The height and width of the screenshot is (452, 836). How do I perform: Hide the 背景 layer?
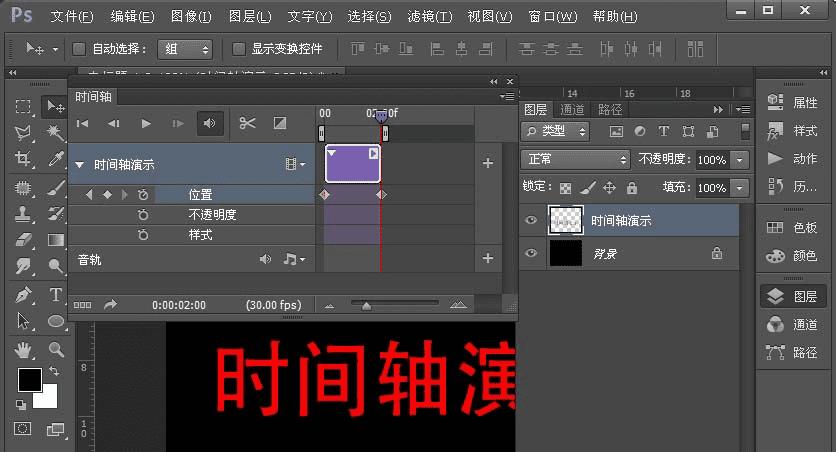click(x=531, y=253)
